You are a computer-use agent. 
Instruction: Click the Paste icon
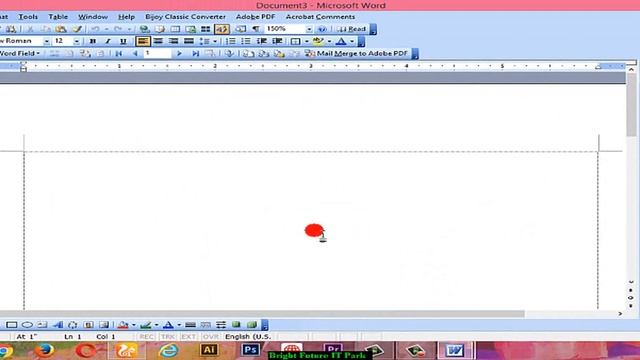pos(61,29)
